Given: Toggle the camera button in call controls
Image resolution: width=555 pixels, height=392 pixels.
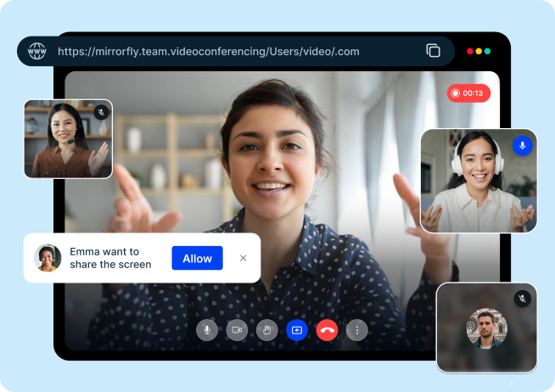Looking at the screenshot, I should [x=237, y=330].
